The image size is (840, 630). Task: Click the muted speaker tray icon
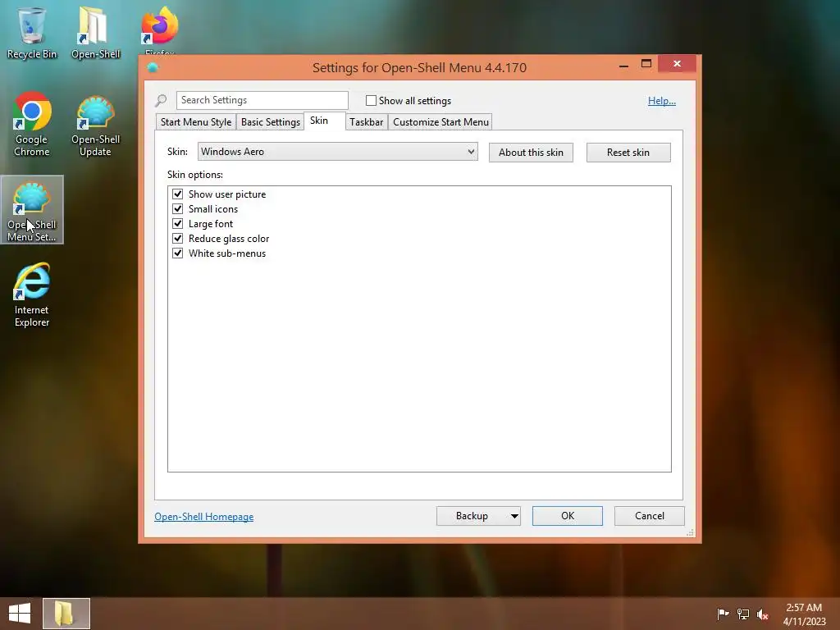point(763,614)
